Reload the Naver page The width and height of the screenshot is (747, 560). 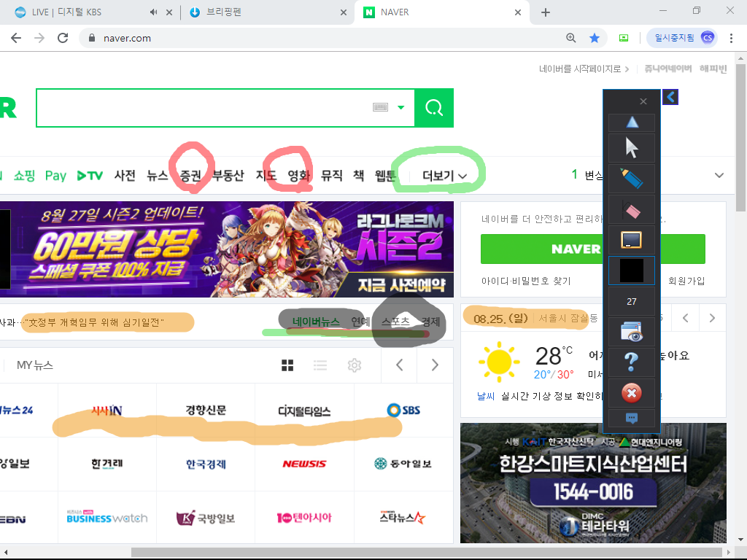[x=63, y=38]
